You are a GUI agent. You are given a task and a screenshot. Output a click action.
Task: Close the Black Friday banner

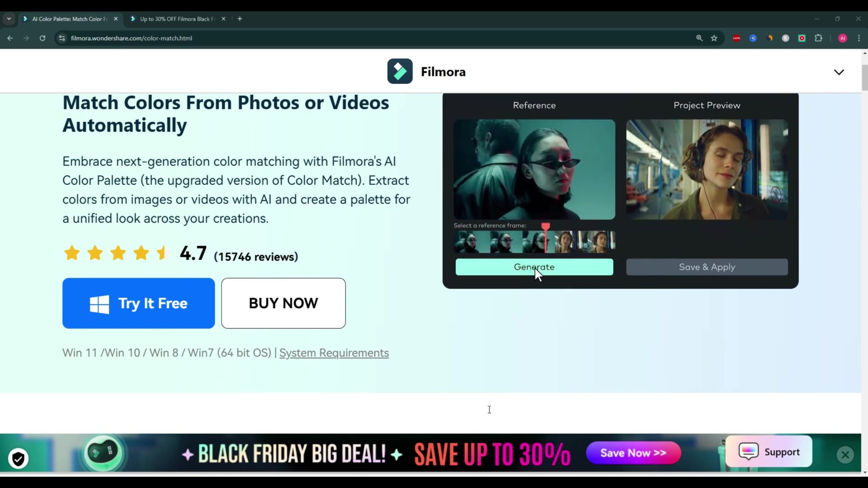coord(845,455)
